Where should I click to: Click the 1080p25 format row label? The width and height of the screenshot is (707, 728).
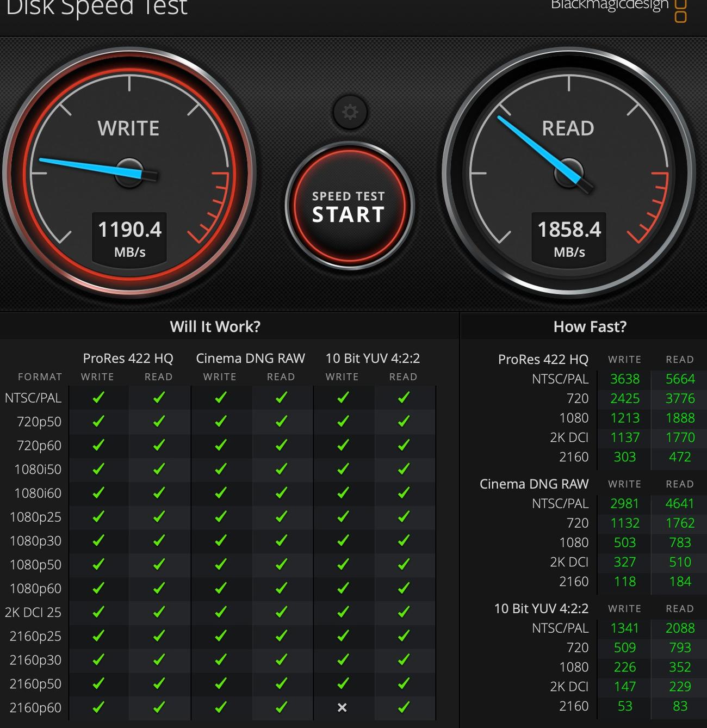[x=35, y=517]
